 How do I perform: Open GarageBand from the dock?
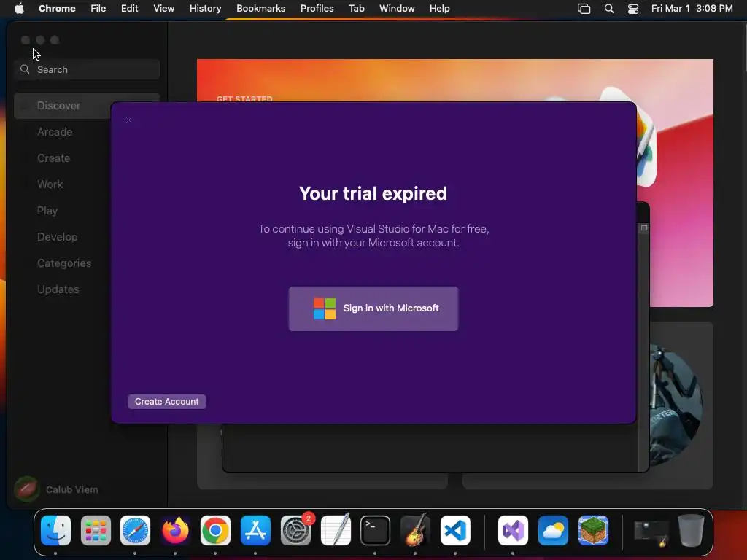point(415,531)
